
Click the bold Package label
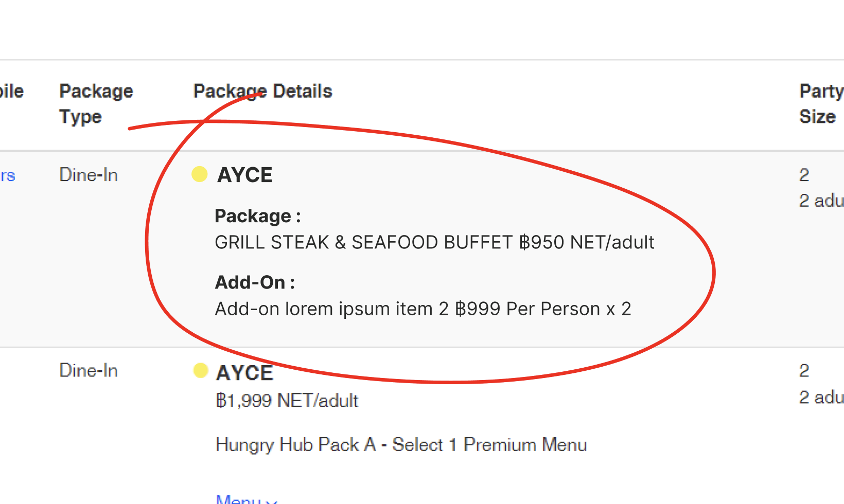[x=257, y=216]
